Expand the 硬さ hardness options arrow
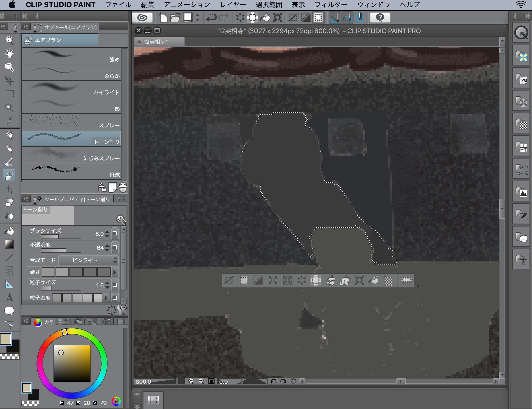This screenshot has height=409, width=532. pyautogui.click(x=115, y=272)
